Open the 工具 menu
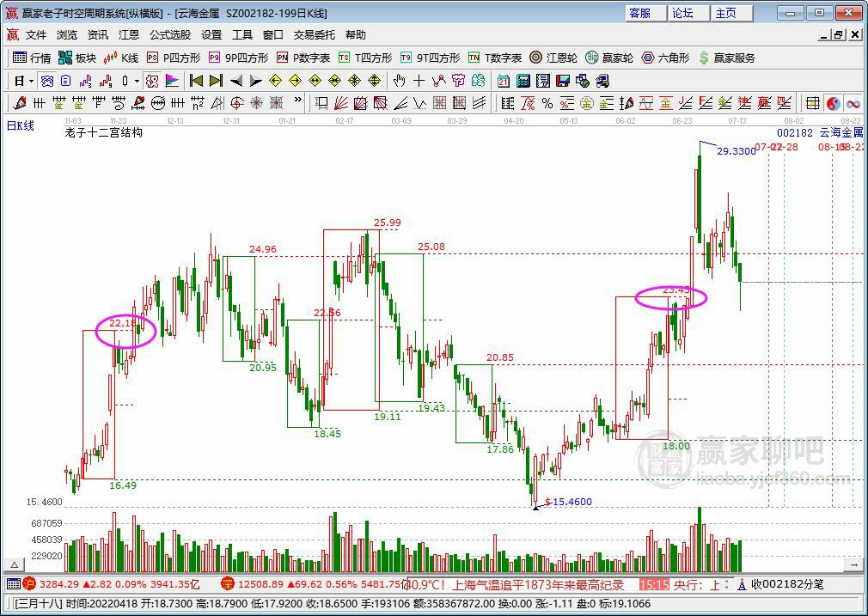The height and width of the screenshot is (616, 868). coord(241,35)
